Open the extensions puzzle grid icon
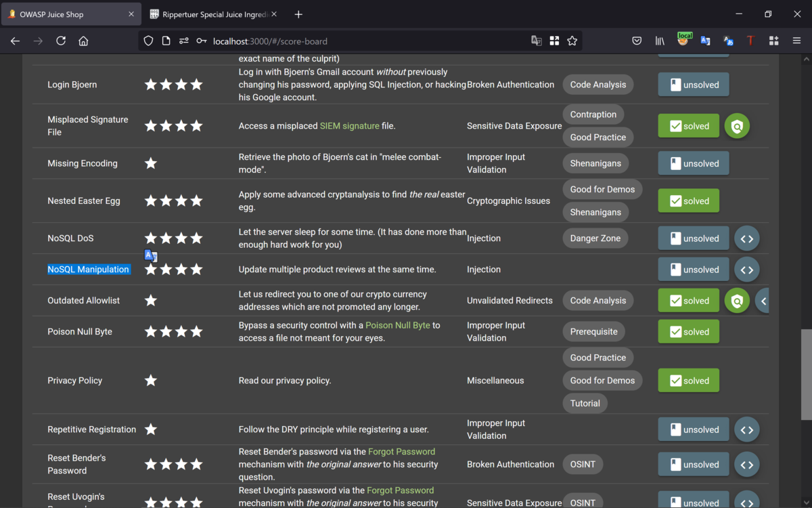The height and width of the screenshot is (508, 812). click(x=773, y=41)
